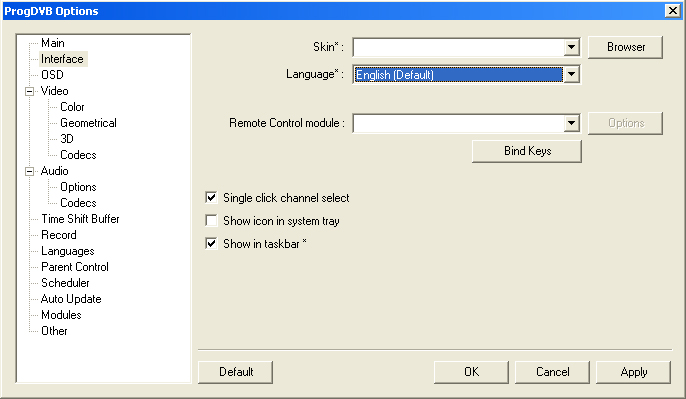Screen dimensions: 686x399
Task: Open Codecs under the Audio branch
Action: pos(78,203)
